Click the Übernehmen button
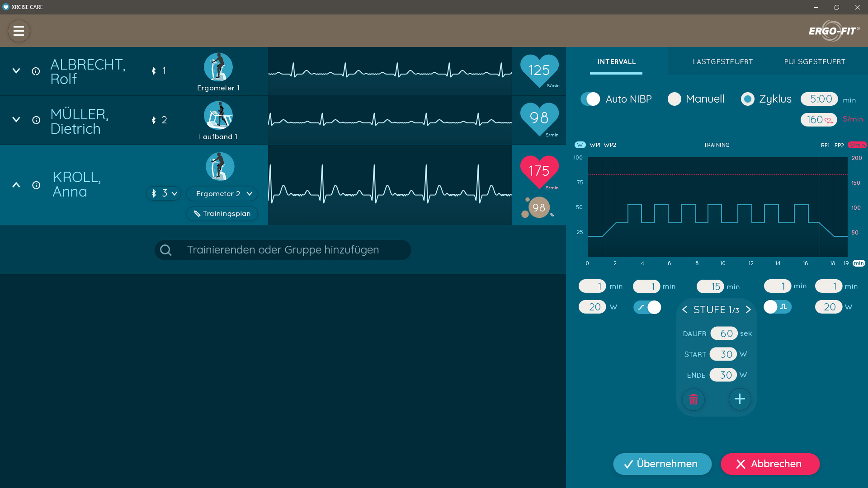This screenshot has height=488, width=868. (x=662, y=464)
